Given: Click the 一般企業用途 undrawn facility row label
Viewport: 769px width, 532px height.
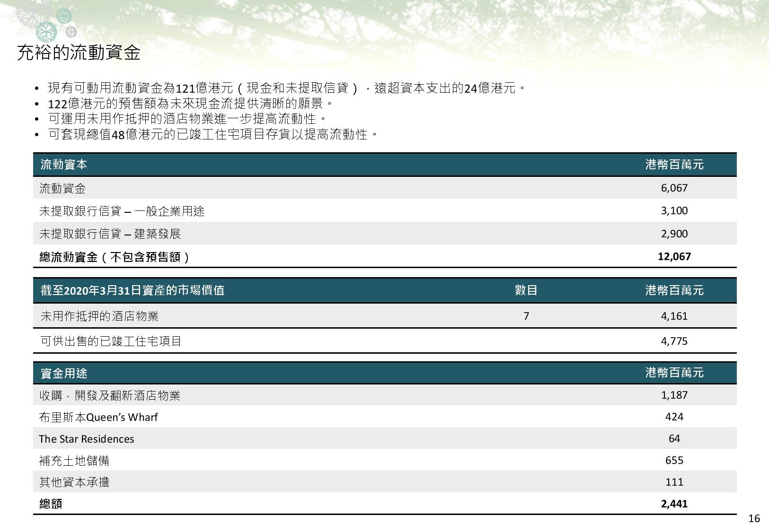Looking at the screenshot, I should [x=122, y=211].
